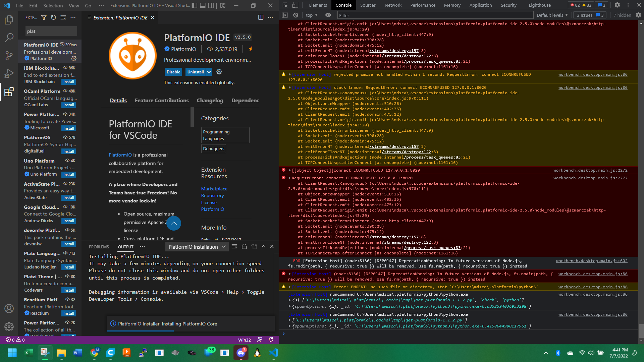Open the Search view in the activity bar
Screen dimensions: 644x362
click(x=9, y=38)
